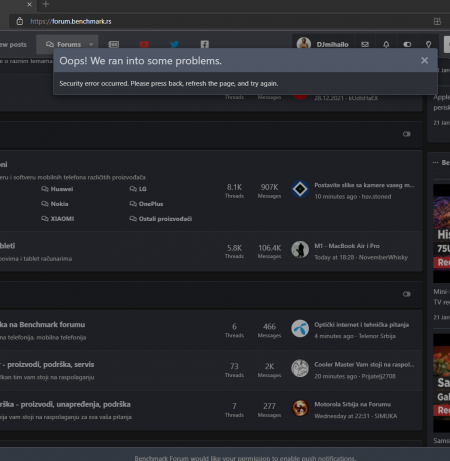Close the Oops error dialog
Screen dimensions: 450x461
tap(424, 61)
